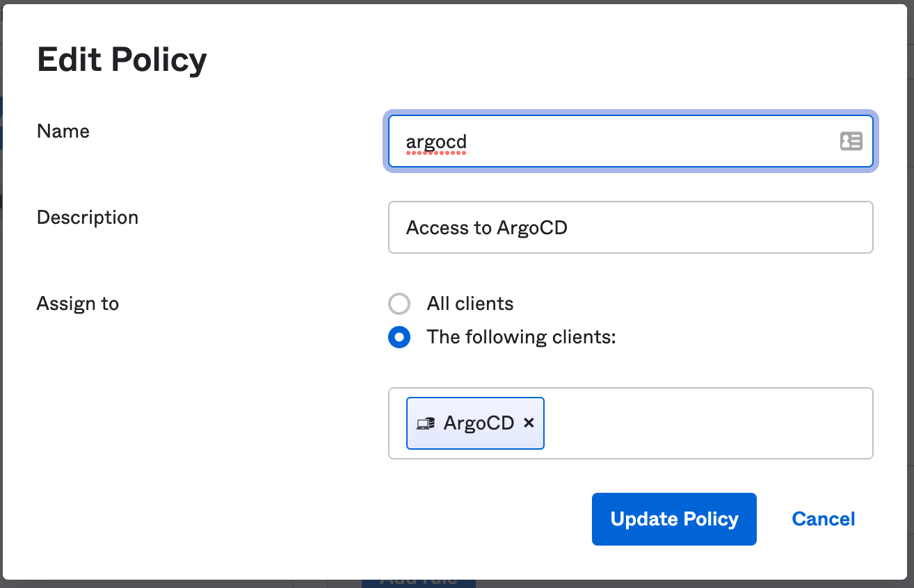
Task: Click the Description field label
Action: coord(88,218)
